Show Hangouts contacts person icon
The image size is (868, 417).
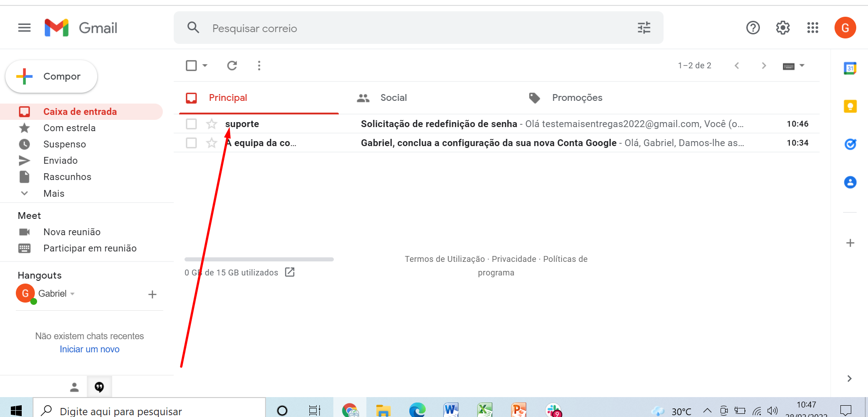click(x=75, y=387)
